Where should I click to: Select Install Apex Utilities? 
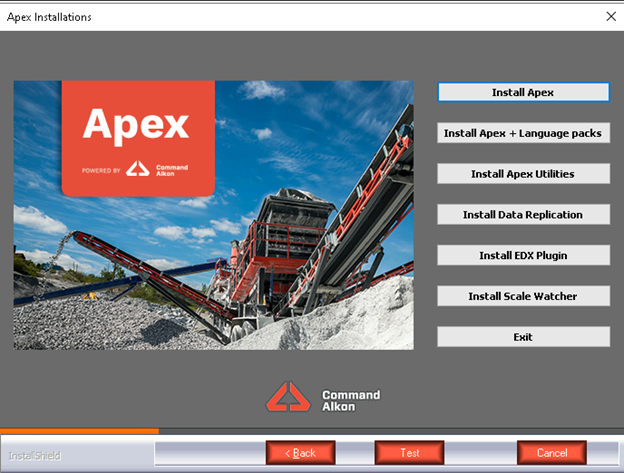click(523, 174)
